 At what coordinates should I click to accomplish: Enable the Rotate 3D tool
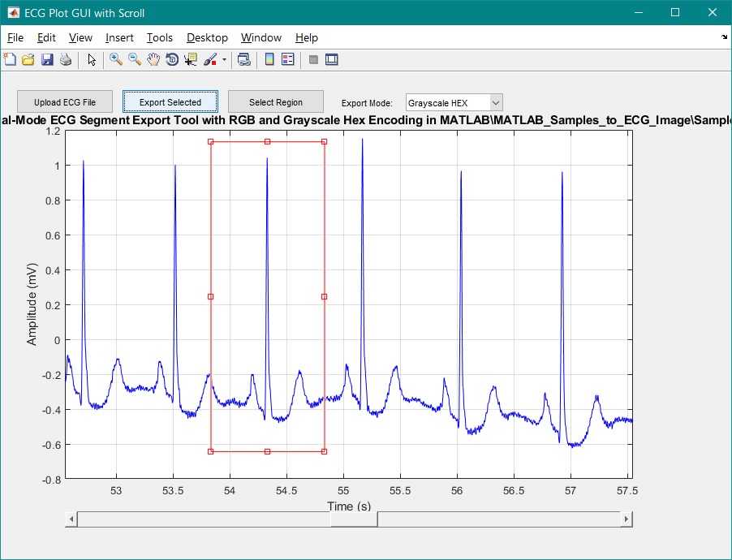[x=172, y=59]
